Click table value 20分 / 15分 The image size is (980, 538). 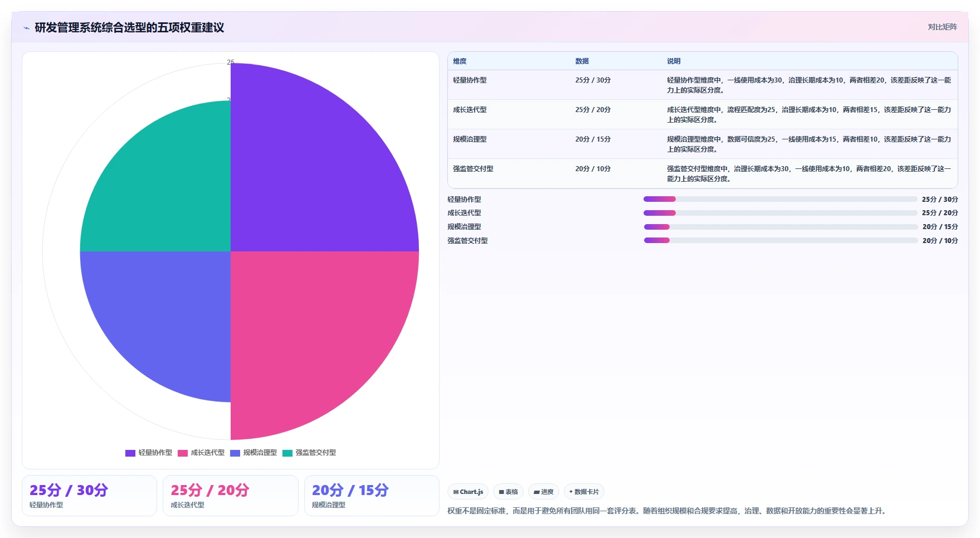point(593,139)
